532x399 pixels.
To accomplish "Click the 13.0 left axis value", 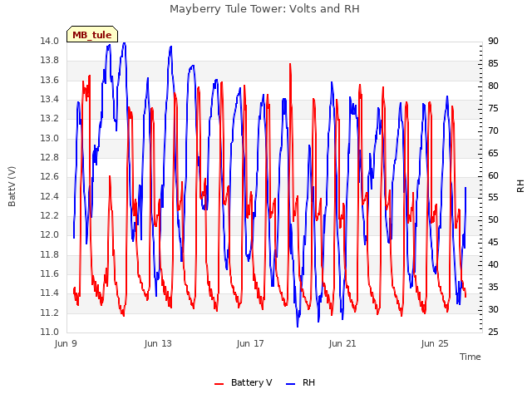I will (x=50, y=138).
